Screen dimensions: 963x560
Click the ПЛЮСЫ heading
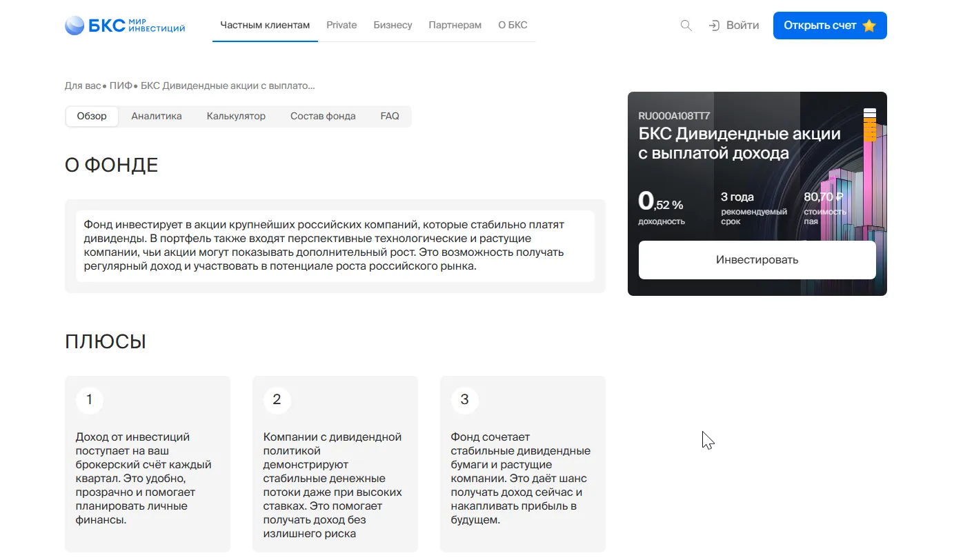(106, 342)
